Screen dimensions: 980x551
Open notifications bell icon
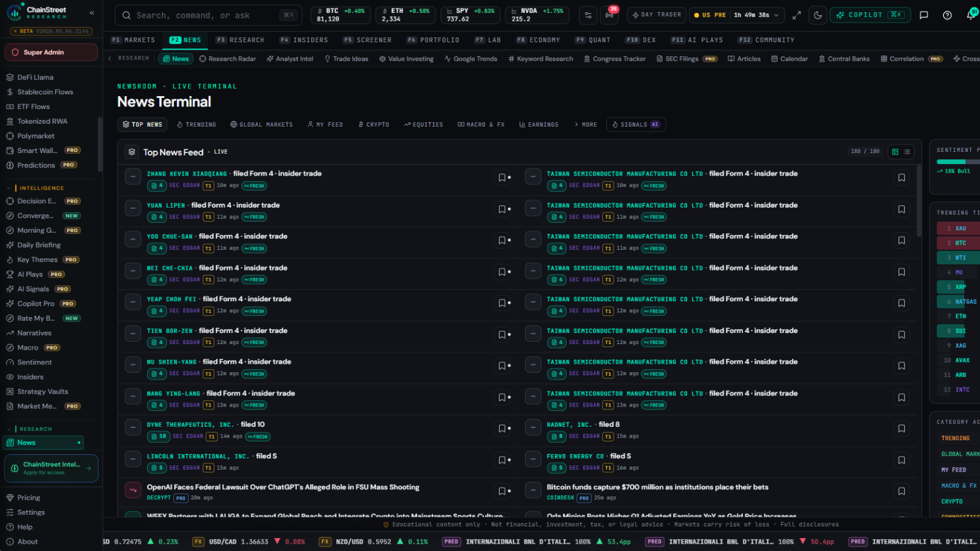pos(971,15)
